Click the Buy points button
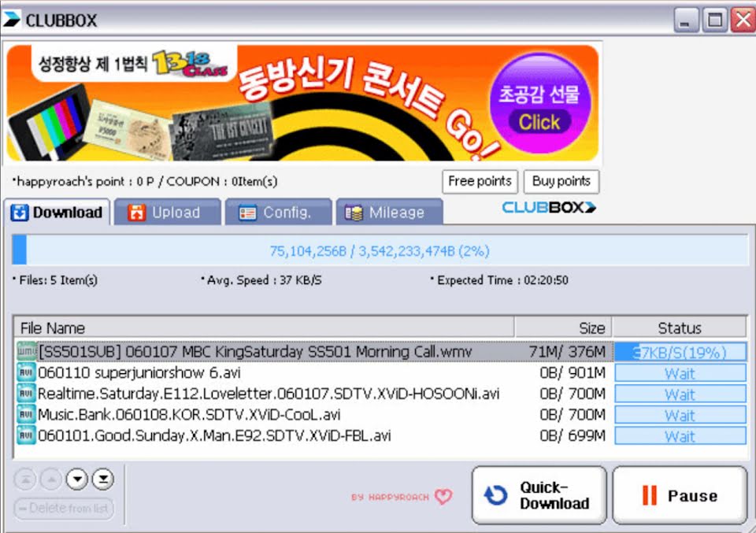This screenshot has width=756, height=533. [x=561, y=181]
